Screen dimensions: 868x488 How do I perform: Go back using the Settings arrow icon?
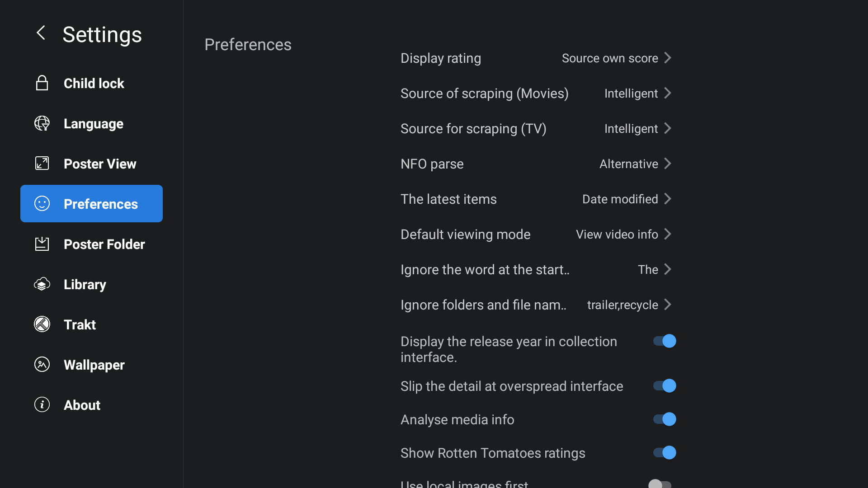click(x=41, y=33)
